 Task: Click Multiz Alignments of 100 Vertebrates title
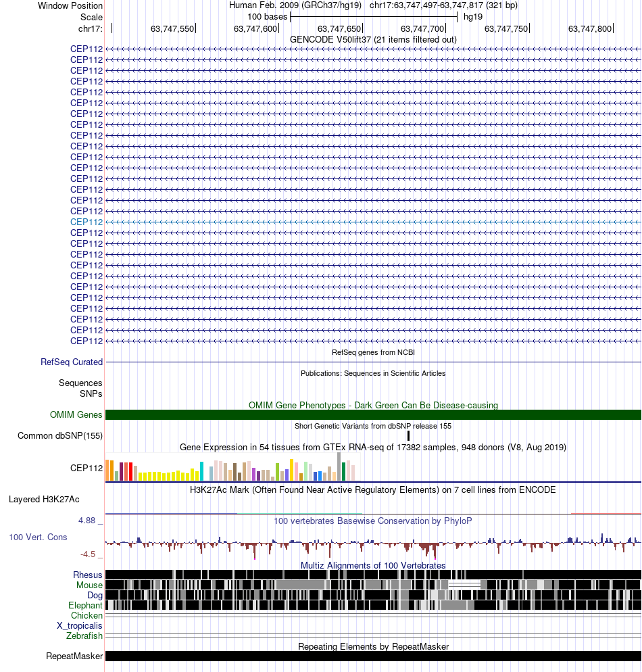coord(373,565)
